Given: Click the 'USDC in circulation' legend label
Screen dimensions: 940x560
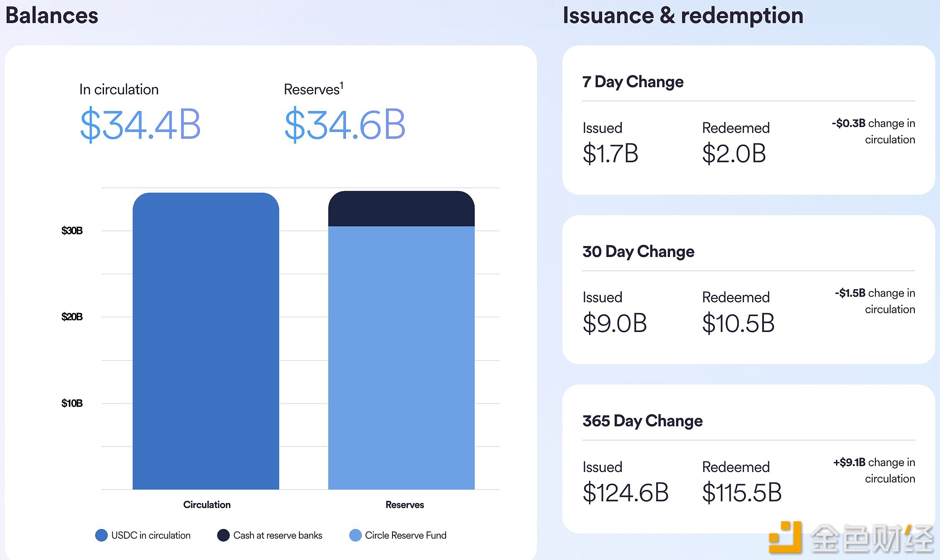Looking at the screenshot, I should [x=151, y=535].
